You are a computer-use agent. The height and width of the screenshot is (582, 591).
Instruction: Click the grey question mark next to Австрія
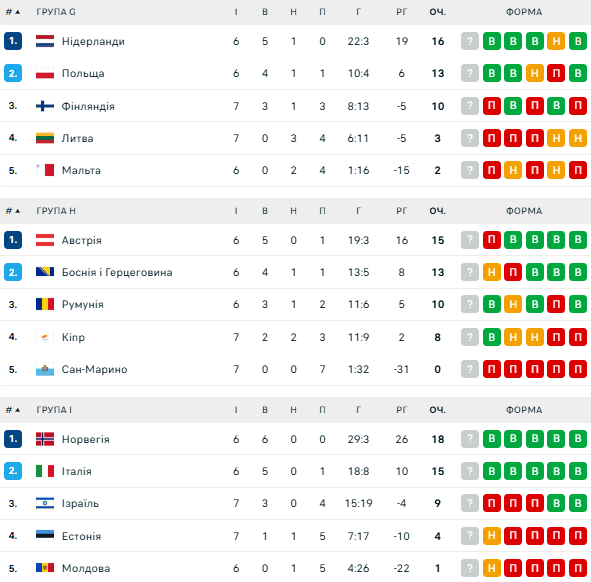tap(470, 240)
